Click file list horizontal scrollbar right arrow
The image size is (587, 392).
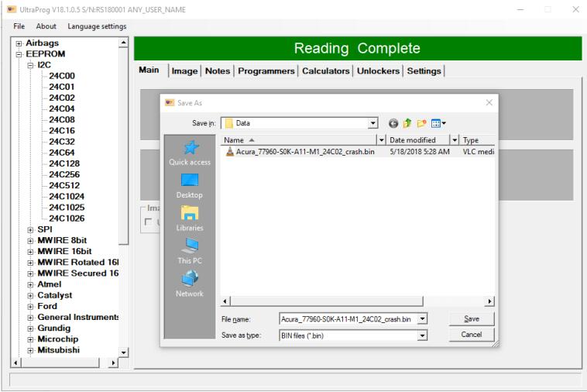(489, 301)
